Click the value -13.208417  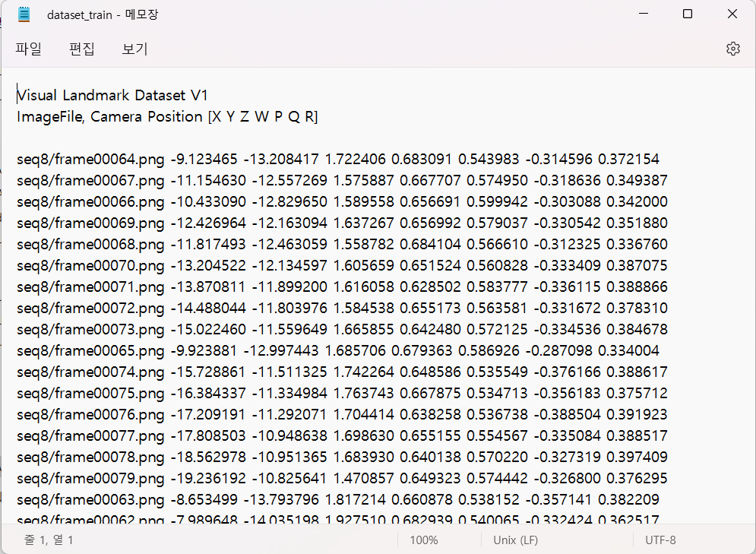click(281, 159)
